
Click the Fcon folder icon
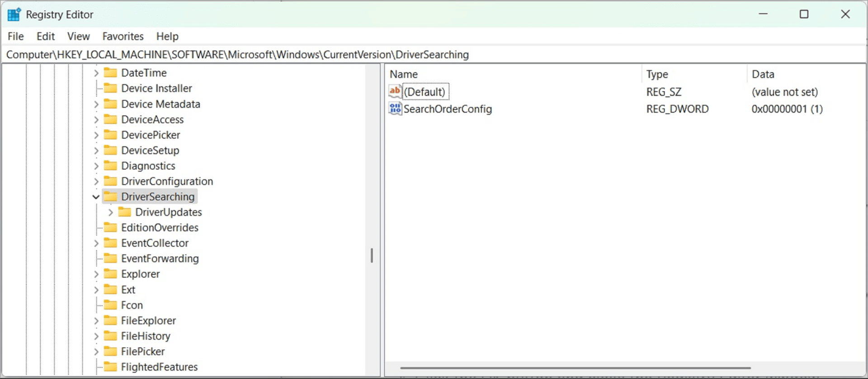pos(110,305)
